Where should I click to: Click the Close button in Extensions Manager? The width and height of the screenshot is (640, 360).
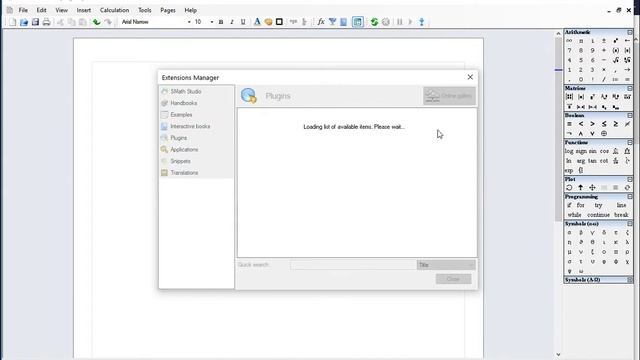(x=453, y=279)
